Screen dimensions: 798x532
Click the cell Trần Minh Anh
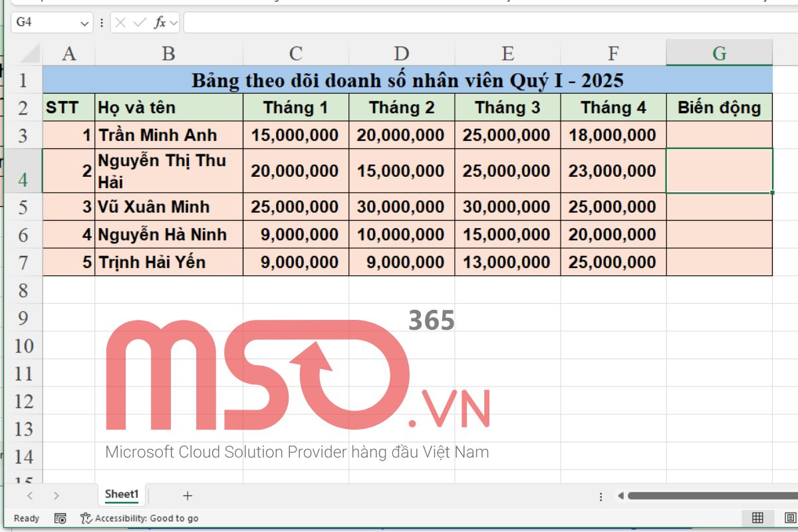[x=169, y=135]
